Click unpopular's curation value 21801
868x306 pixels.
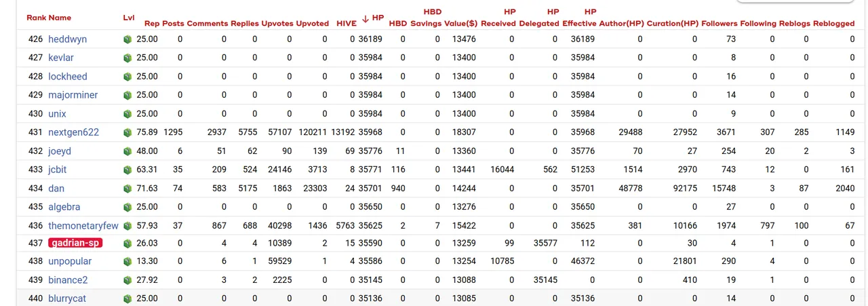[x=684, y=261]
